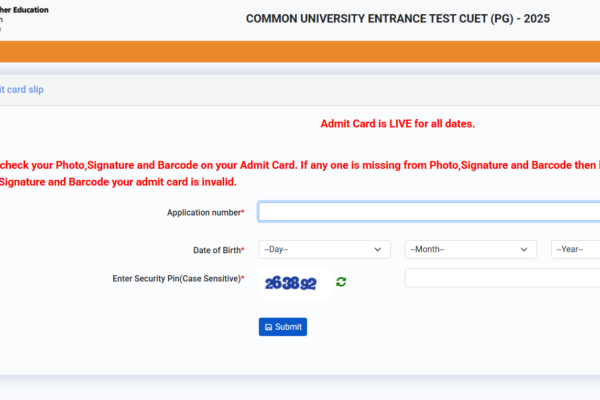Click the red Photo, Signature and Barcode warning
The image size is (600, 400).
[300, 173]
